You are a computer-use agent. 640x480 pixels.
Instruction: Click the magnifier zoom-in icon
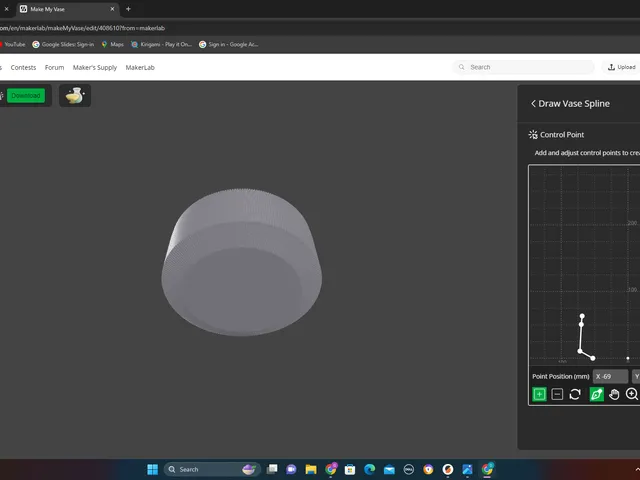point(632,394)
